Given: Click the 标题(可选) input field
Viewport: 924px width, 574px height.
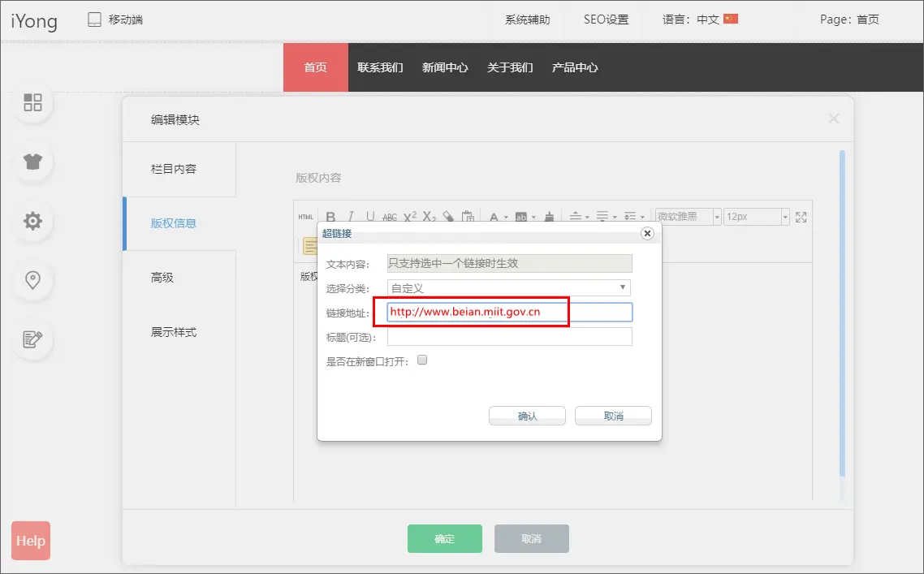Looking at the screenshot, I should tap(509, 337).
